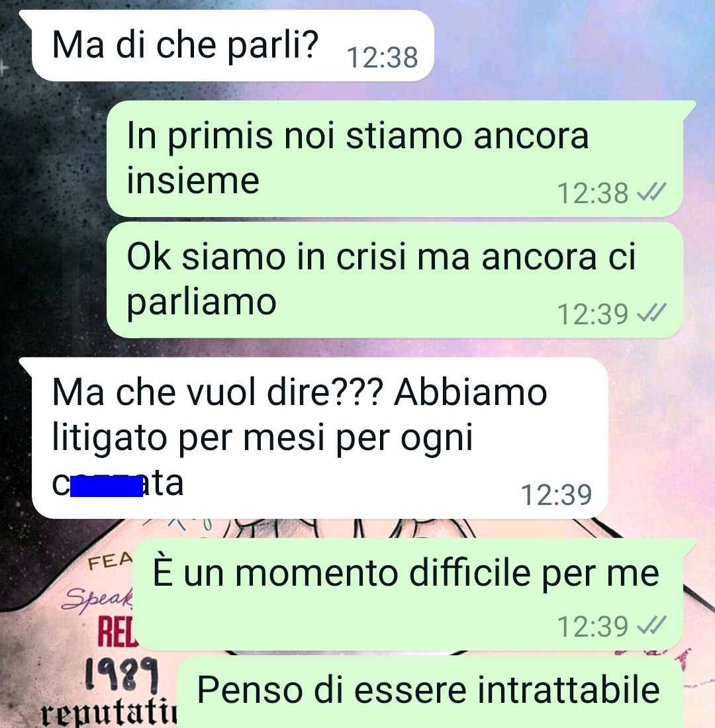Tap the red 'RED' text on the wallpaper
Image resolution: width=715 pixels, height=728 pixels.
tap(117, 632)
